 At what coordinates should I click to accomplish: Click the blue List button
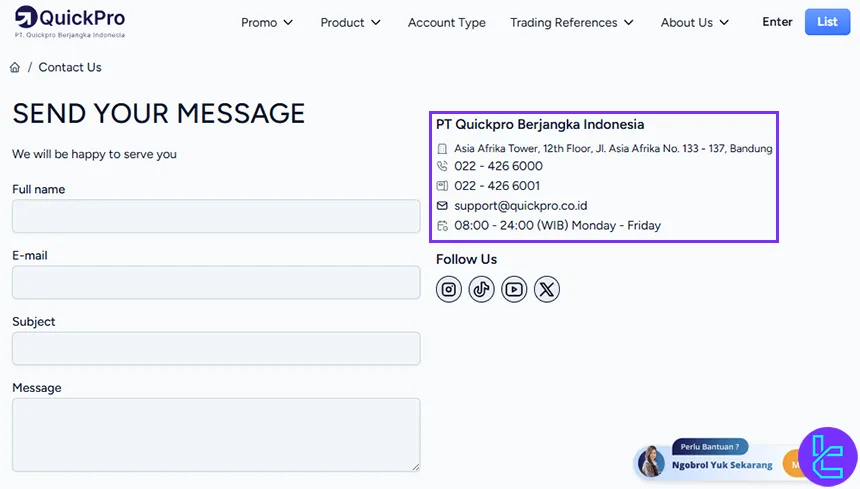(x=827, y=22)
